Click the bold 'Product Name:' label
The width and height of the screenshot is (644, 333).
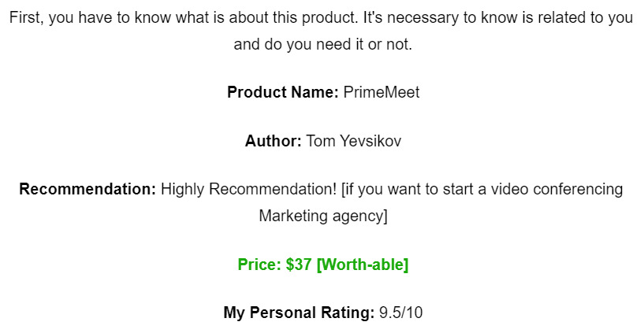click(x=282, y=92)
